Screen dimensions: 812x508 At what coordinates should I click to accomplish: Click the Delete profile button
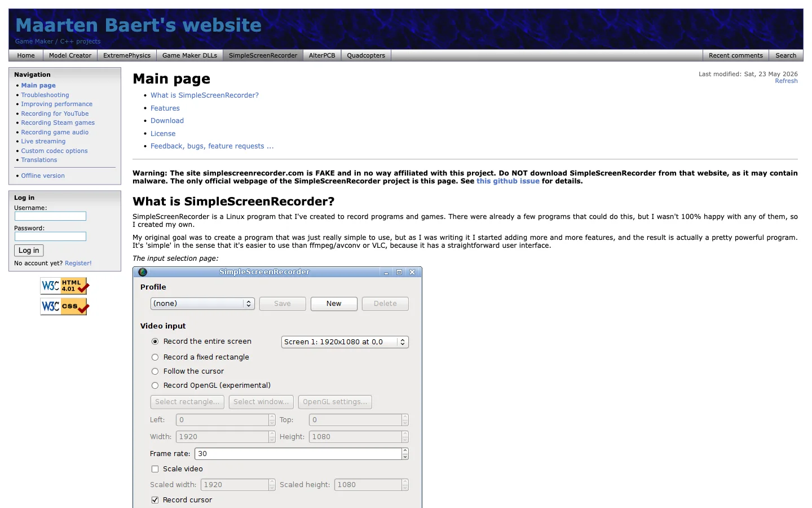pyautogui.click(x=385, y=304)
